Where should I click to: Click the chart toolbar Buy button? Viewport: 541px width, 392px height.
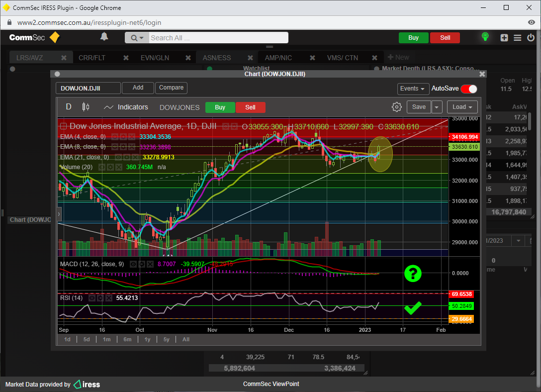(x=220, y=107)
